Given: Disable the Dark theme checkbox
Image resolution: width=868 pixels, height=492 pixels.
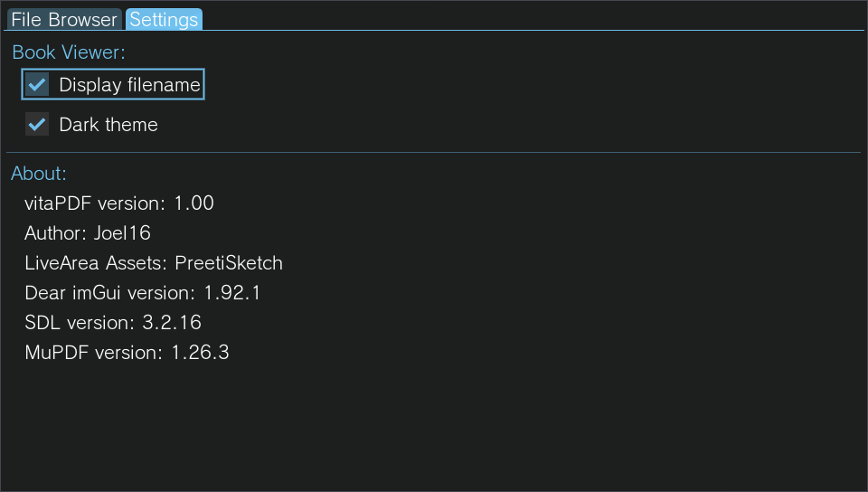Looking at the screenshot, I should click(37, 125).
